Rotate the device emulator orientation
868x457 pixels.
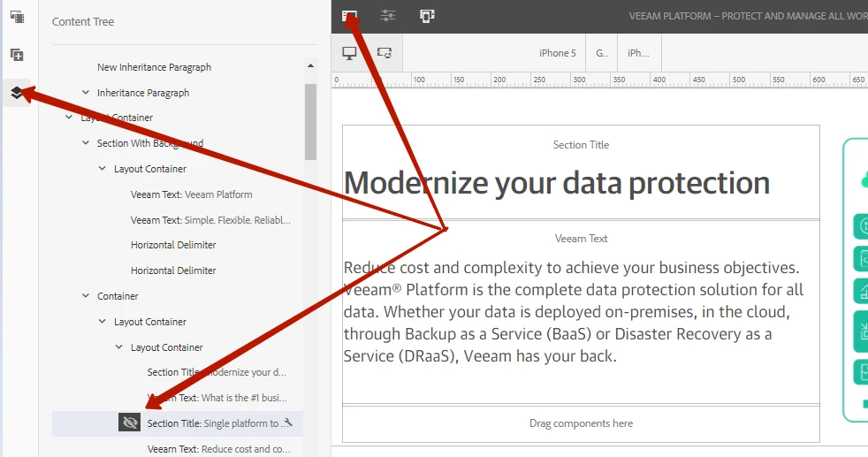(385, 53)
